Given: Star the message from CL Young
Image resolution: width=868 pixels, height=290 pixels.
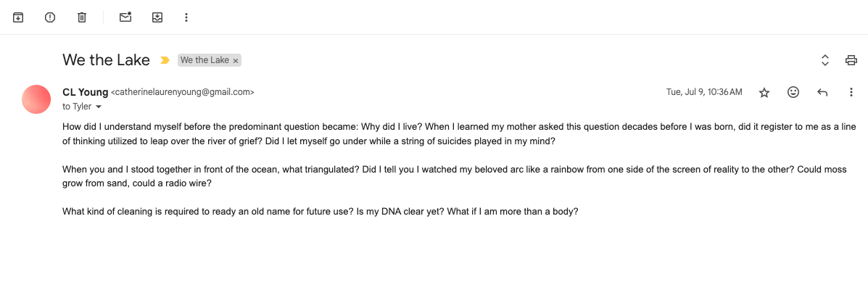Looking at the screenshot, I should 764,92.
